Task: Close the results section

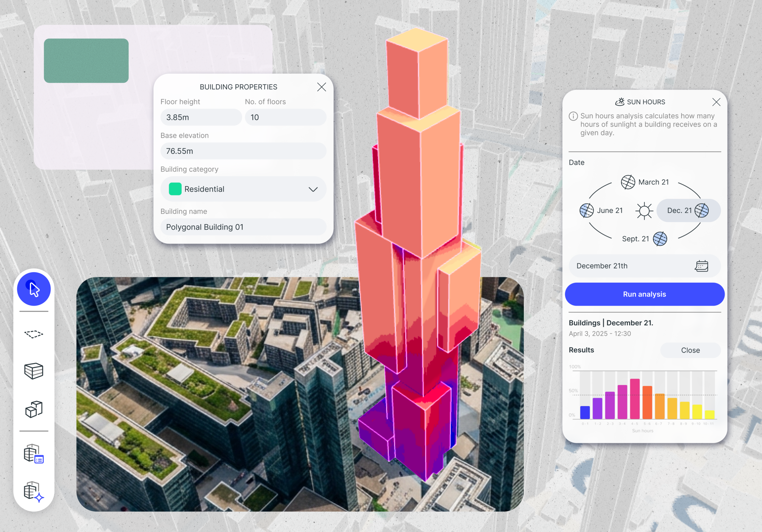Action: click(690, 350)
